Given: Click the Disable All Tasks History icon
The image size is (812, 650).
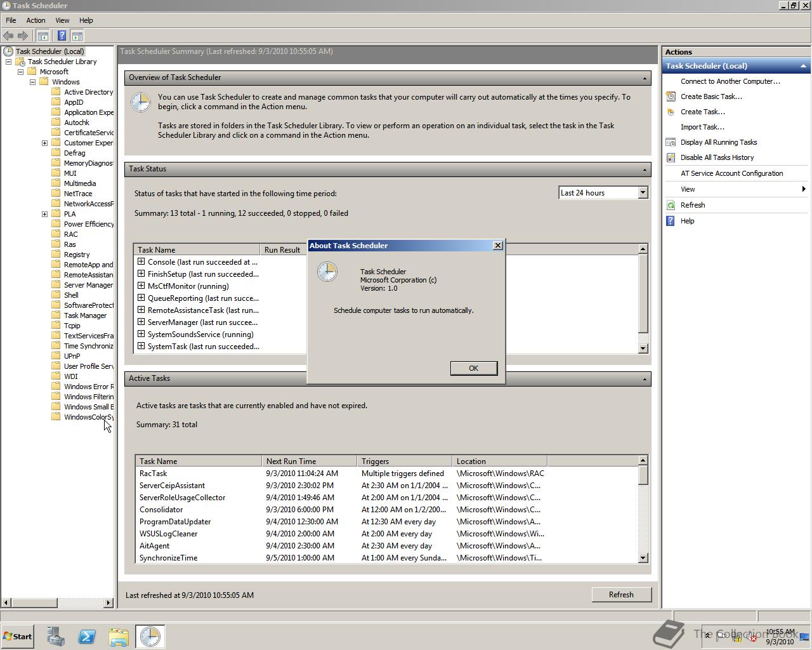Looking at the screenshot, I should (x=671, y=157).
